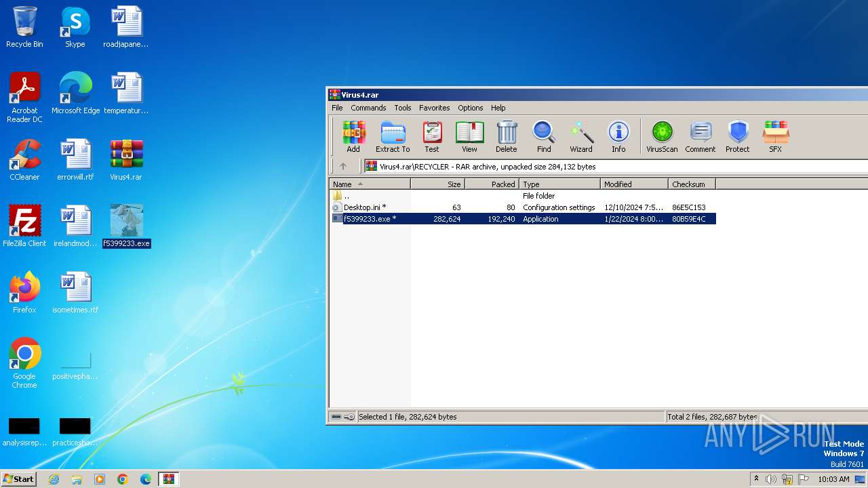Select f5399233.exe file on desktop
The image size is (868, 488).
point(126,226)
